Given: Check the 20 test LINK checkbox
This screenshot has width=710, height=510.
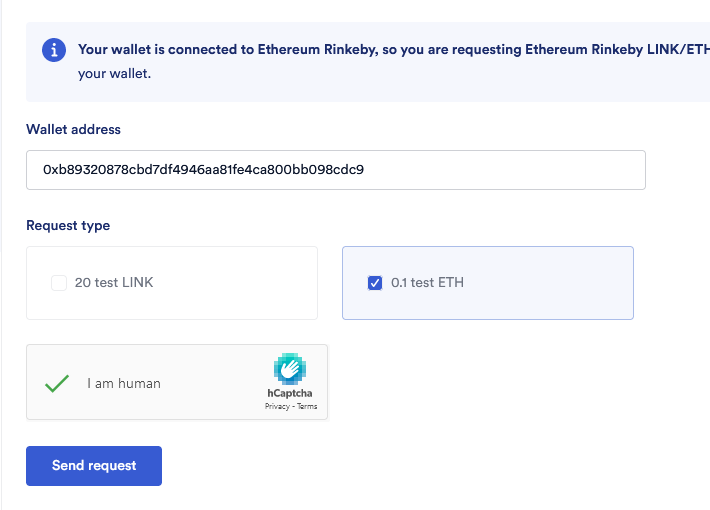Looking at the screenshot, I should [59, 283].
